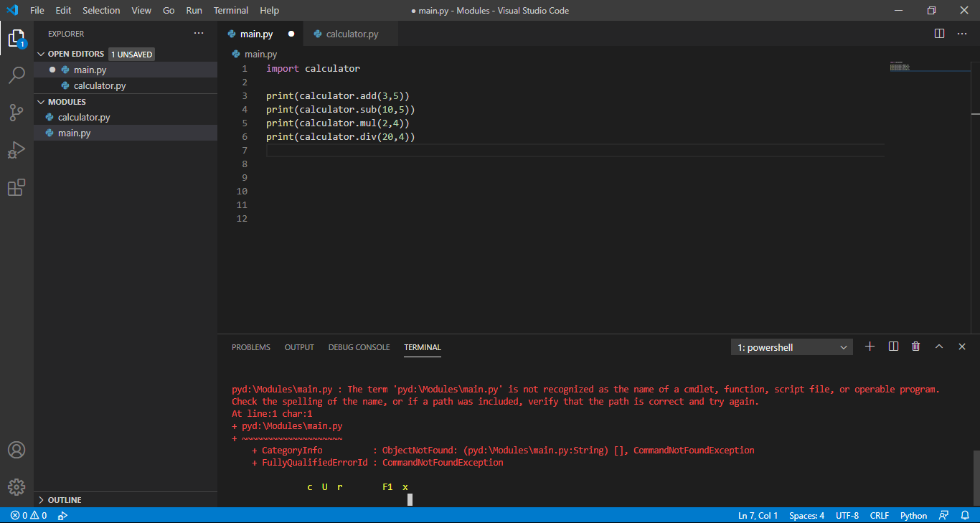Open the notifications bell in status bar
This screenshot has width=980, height=523.
(x=965, y=515)
